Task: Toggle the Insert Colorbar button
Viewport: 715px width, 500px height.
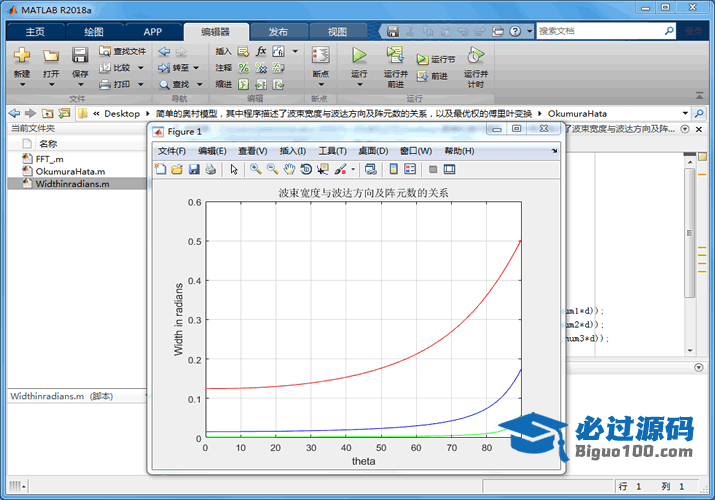Action: (393, 169)
